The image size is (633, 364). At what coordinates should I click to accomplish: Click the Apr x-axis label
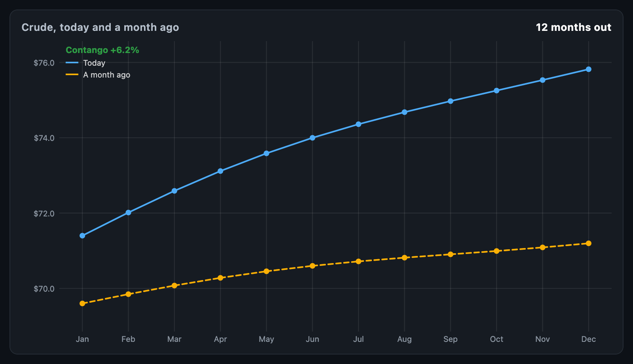(220, 339)
